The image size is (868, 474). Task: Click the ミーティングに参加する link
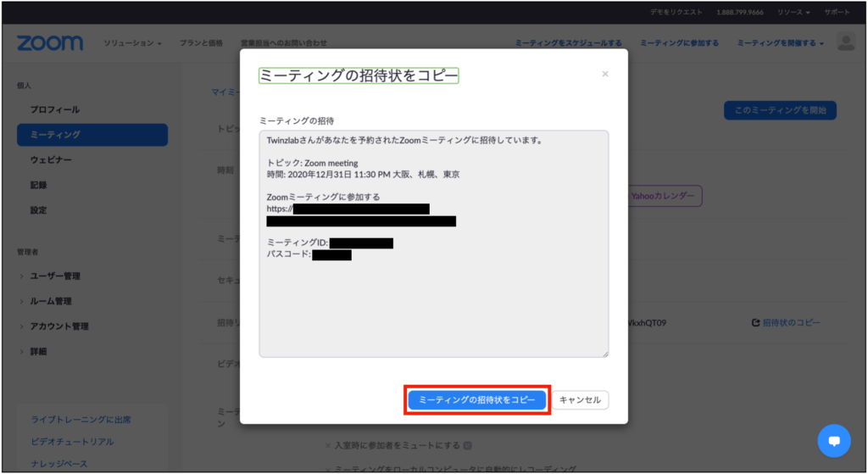[679, 43]
